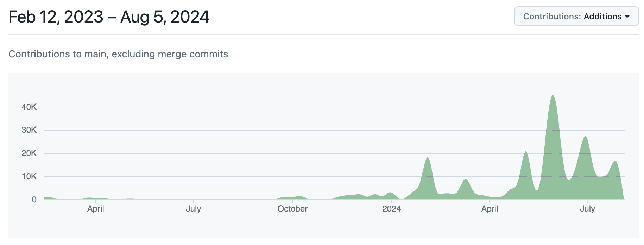Click the 20K y-axis label
This screenshot has height=245, width=644.
[x=29, y=153]
